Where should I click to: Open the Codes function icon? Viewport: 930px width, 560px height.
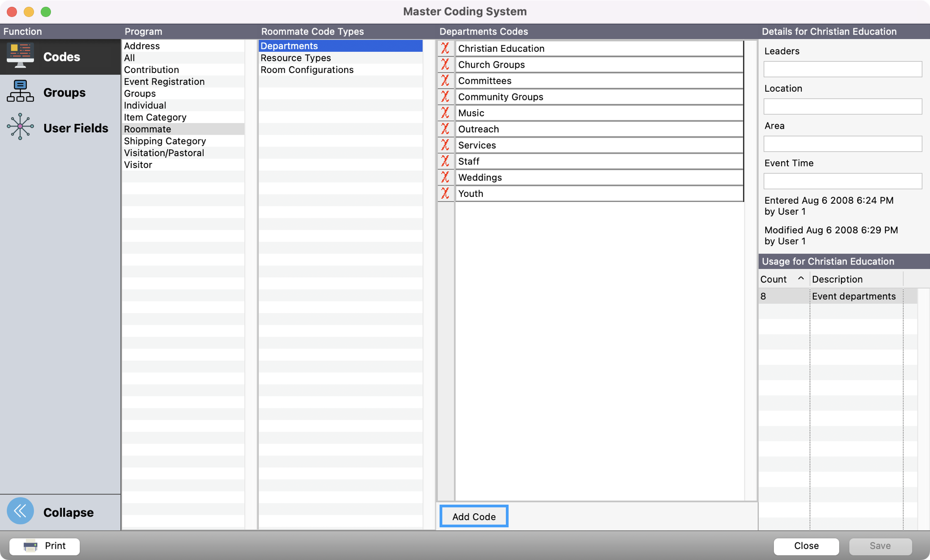20,56
